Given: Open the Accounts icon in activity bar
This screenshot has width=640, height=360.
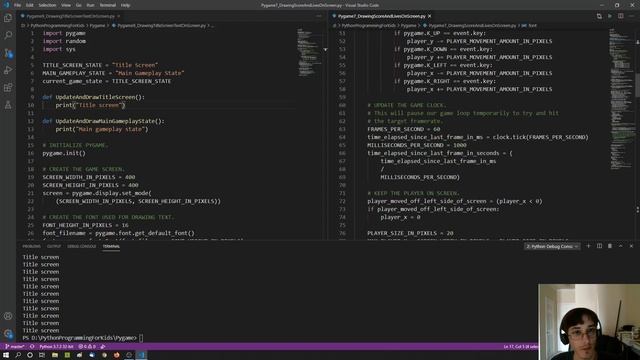Looking at the screenshot, I should [8, 316].
